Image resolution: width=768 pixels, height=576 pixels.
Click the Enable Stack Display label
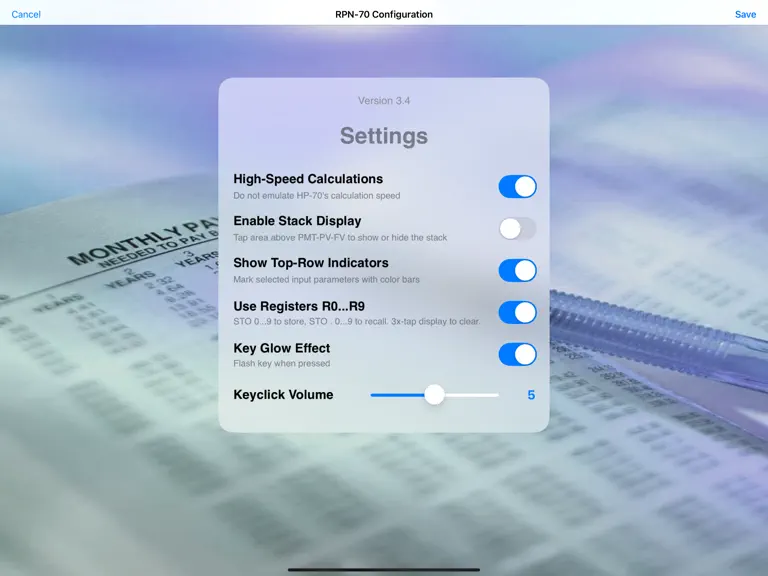297,221
